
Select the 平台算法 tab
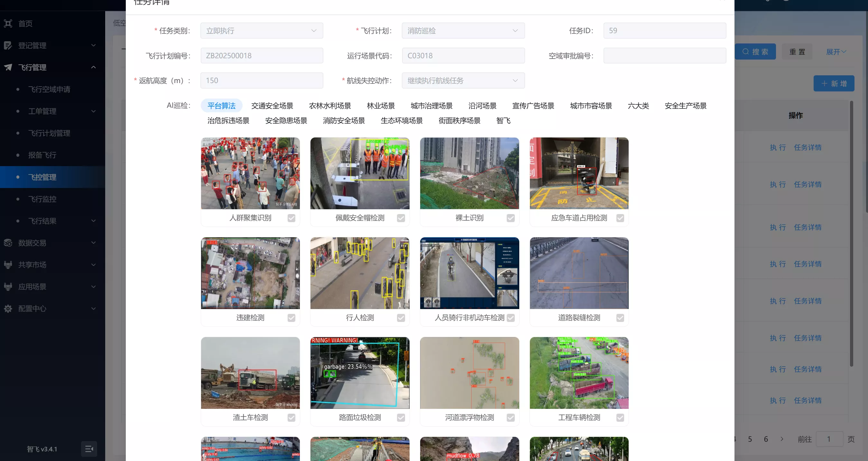coord(221,106)
